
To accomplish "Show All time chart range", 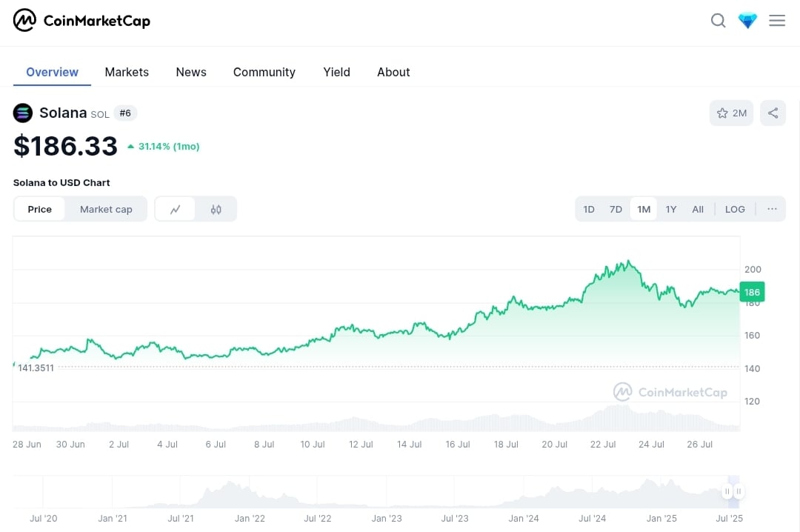I will coord(698,210).
